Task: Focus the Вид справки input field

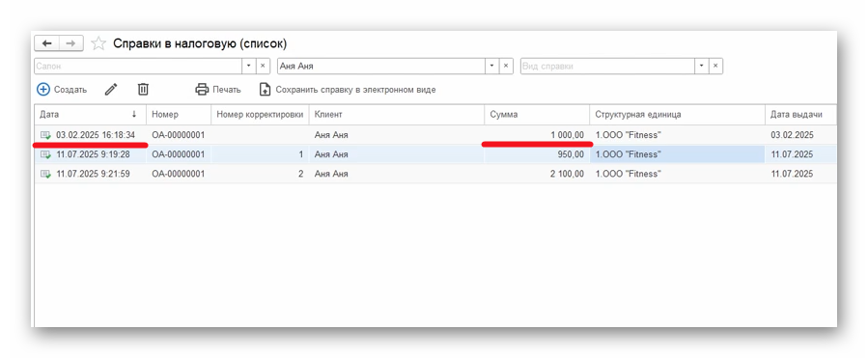Action: [608, 66]
